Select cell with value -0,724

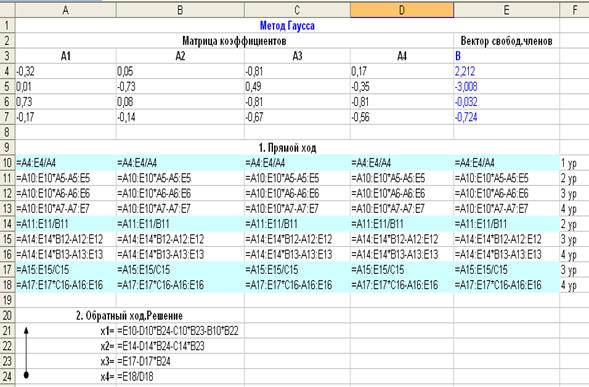[506, 117]
